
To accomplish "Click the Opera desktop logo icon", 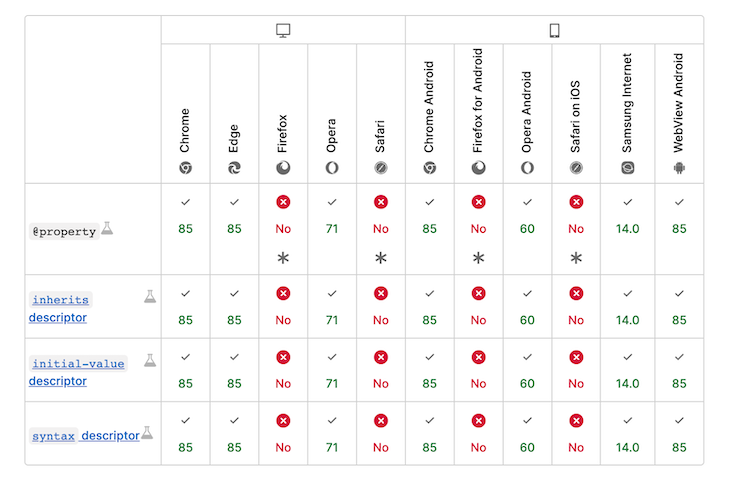I will (x=332, y=168).
